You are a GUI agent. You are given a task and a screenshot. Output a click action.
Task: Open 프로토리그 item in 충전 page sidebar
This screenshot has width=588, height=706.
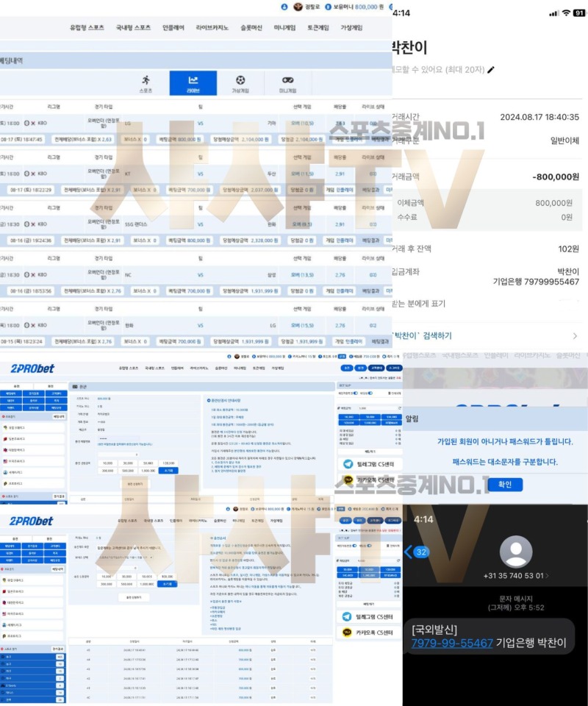point(32,636)
